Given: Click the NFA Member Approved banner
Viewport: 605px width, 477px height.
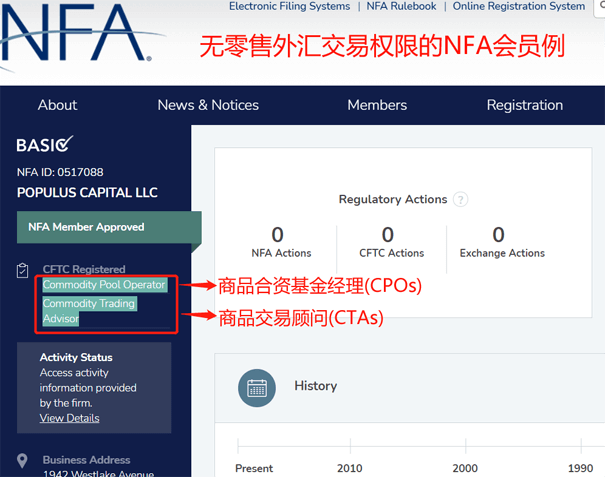Looking at the screenshot, I should [109, 227].
